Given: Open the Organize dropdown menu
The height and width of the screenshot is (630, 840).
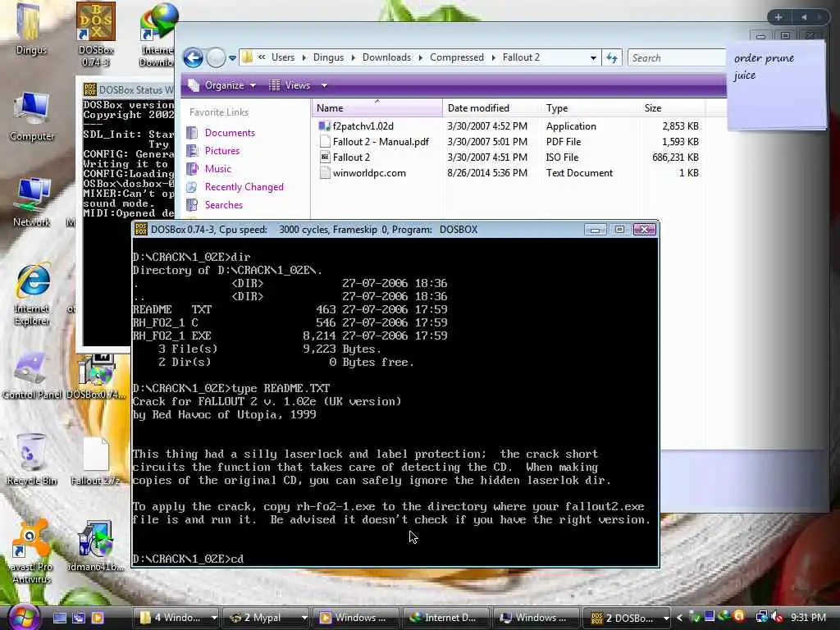Looking at the screenshot, I should [x=221, y=85].
